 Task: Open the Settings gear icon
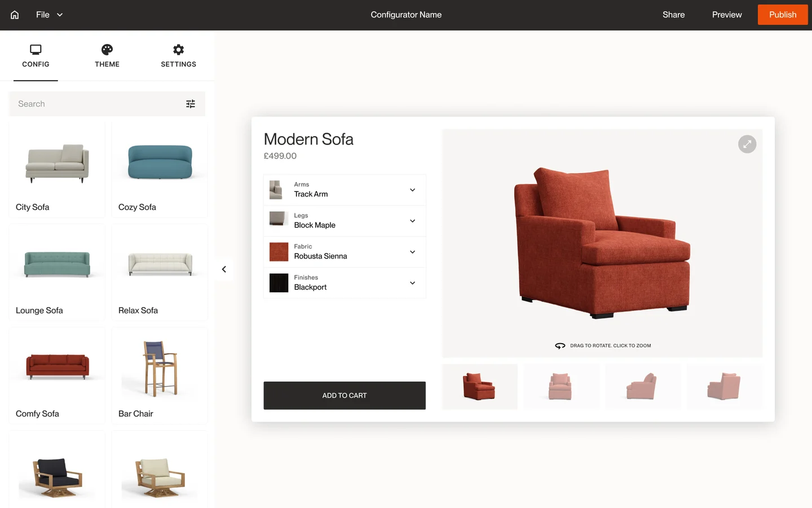[178, 50]
